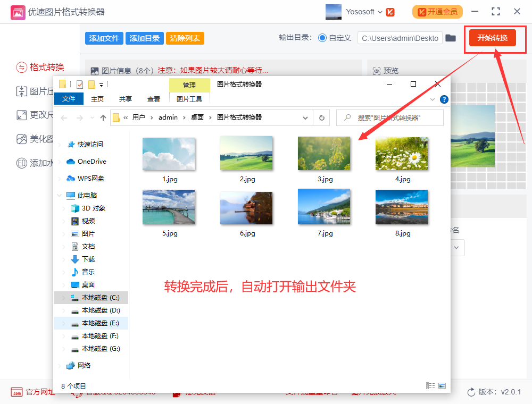The width and height of the screenshot is (532, 404).
Task: Click the 清除列表 button
Action: click(x=185, y=38)
